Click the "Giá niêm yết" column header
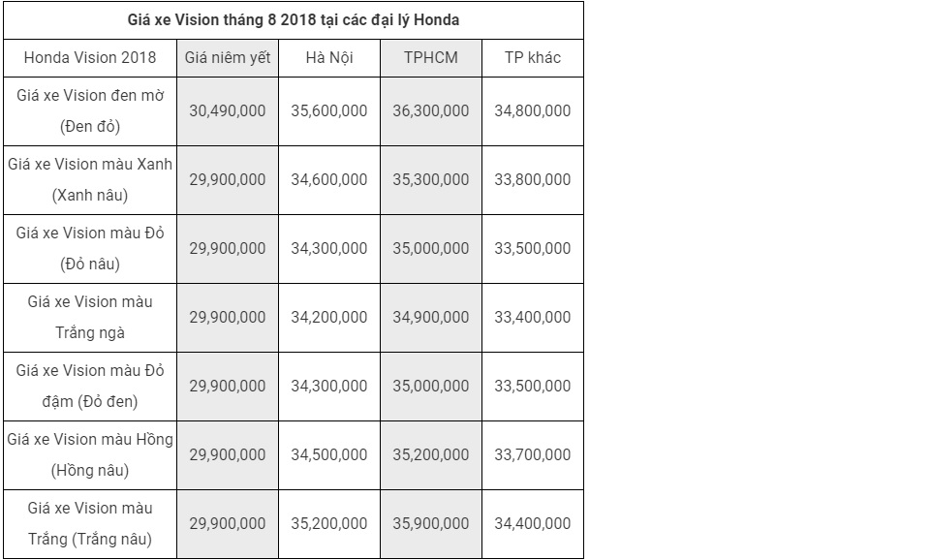 point(228,57)
